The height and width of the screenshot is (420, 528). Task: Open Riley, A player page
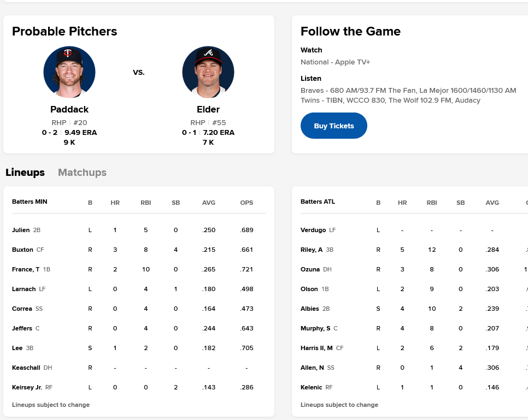point(312,250)
